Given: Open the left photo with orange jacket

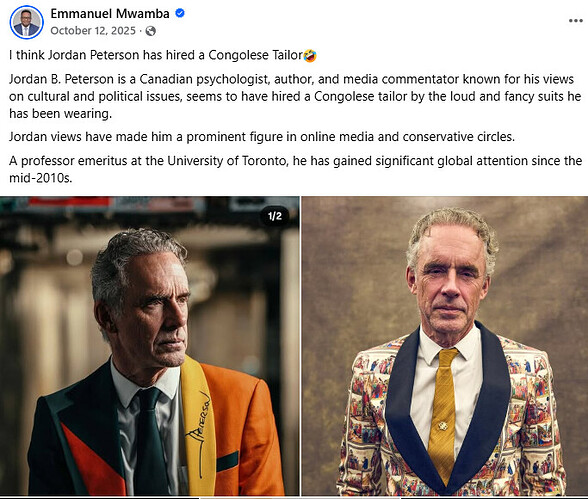Looking at the screenshot, I should pos(150,346).
